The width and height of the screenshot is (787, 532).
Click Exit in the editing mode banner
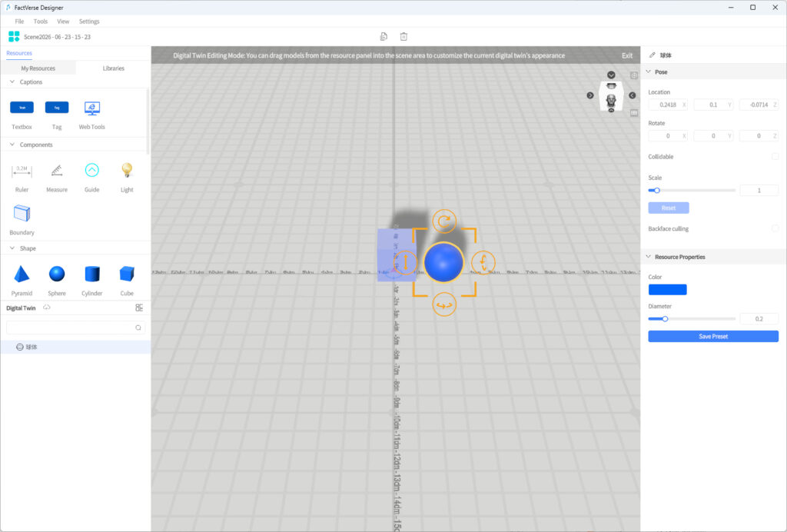click(x=627, y=55)
